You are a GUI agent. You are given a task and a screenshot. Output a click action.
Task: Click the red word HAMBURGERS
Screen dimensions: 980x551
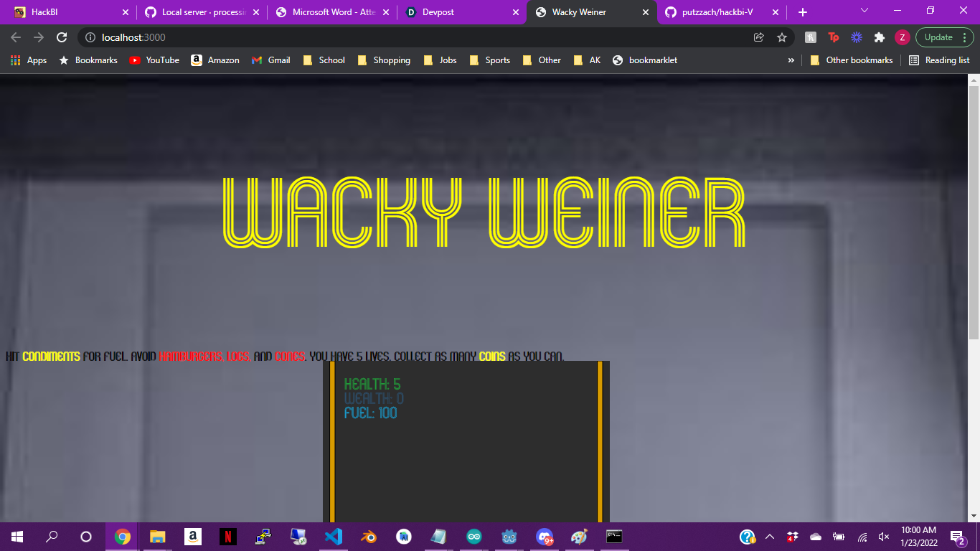click(x=191, y=357)
